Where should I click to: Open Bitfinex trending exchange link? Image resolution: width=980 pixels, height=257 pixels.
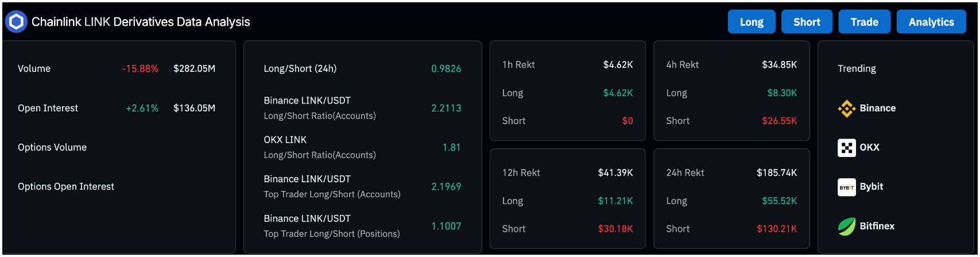(x=866, y=227)
